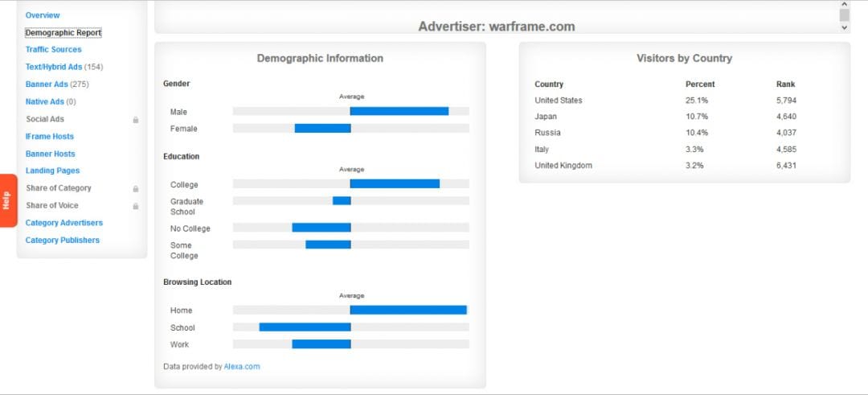
Task: Select Demographic Report in sidebar
Action: pos(63,33)
